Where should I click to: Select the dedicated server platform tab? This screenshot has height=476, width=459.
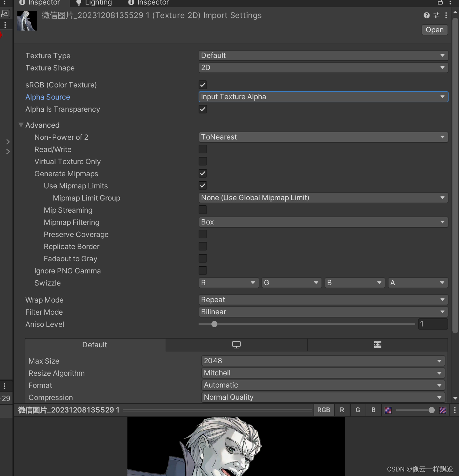pyautogui.click(x=378, y=345)
